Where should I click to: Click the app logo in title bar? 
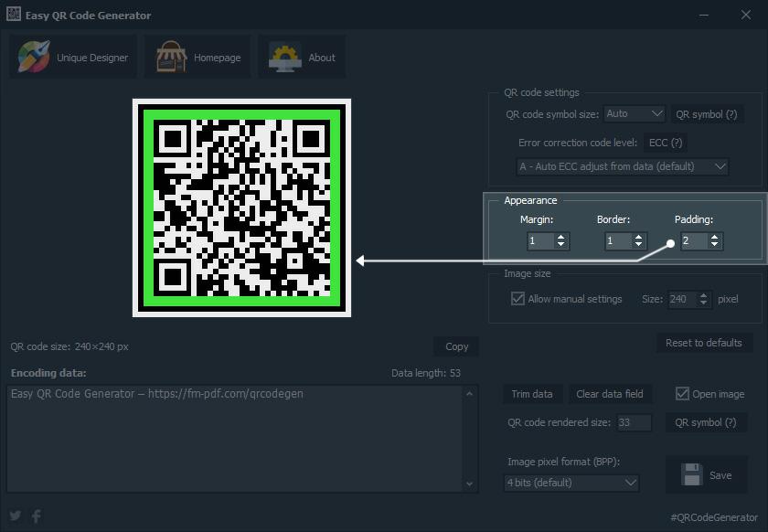tap(13, 15)
